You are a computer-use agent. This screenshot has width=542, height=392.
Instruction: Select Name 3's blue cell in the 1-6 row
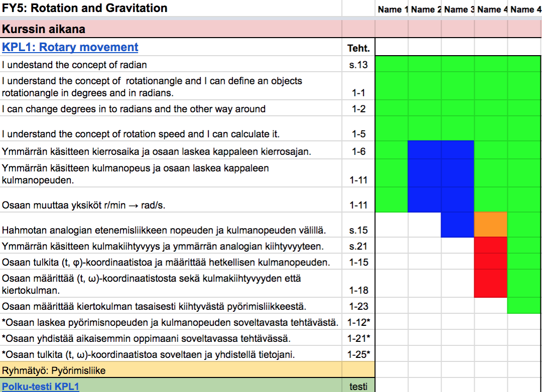(458, 150)
